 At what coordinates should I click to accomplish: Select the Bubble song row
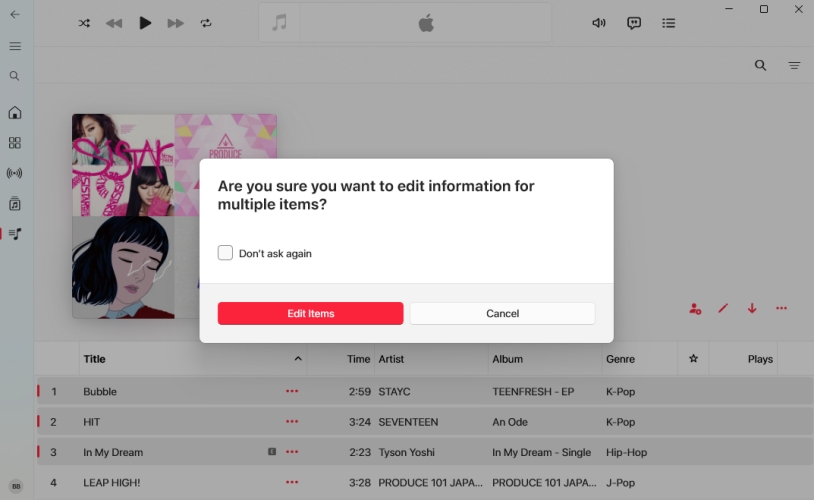(425, 391)
